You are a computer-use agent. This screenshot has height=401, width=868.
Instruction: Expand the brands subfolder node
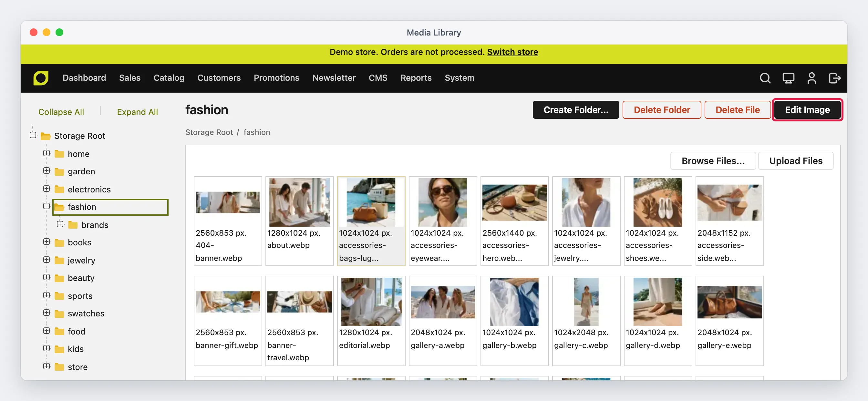(60, 224)
